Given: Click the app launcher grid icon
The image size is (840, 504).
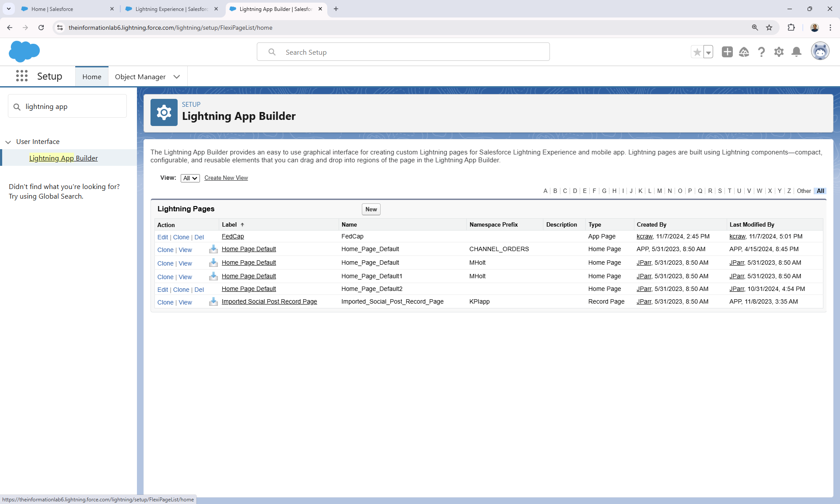Looking at the screenshot, I should click(x=21, y=76).
